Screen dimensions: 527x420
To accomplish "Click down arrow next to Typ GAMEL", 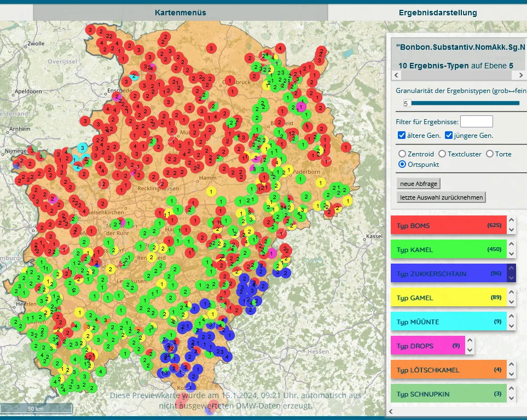I will tap(511, 302).
